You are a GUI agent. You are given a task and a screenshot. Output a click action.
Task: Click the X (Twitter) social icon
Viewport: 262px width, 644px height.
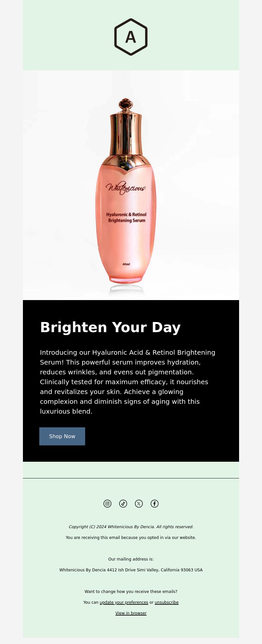[139, 504]
